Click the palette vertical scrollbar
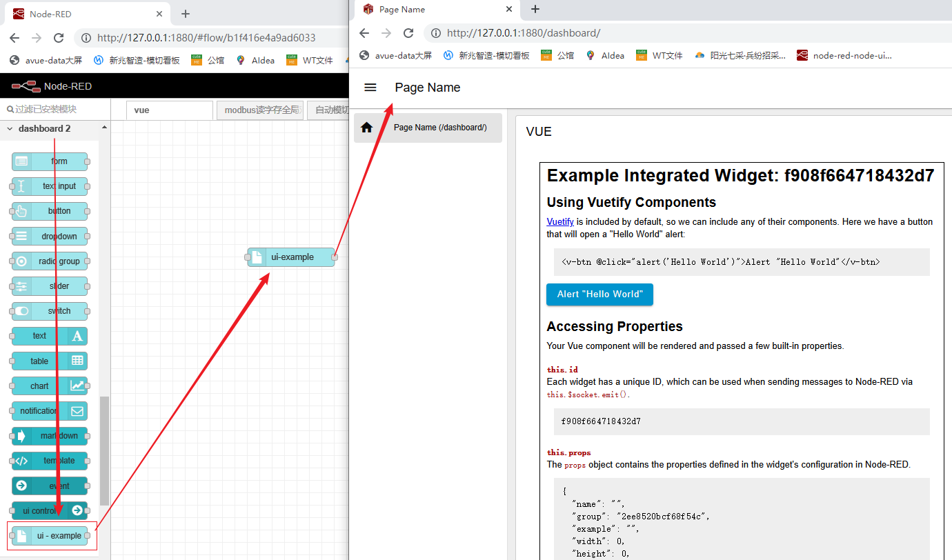The image size is (952, 560). [x=104, y=451]
